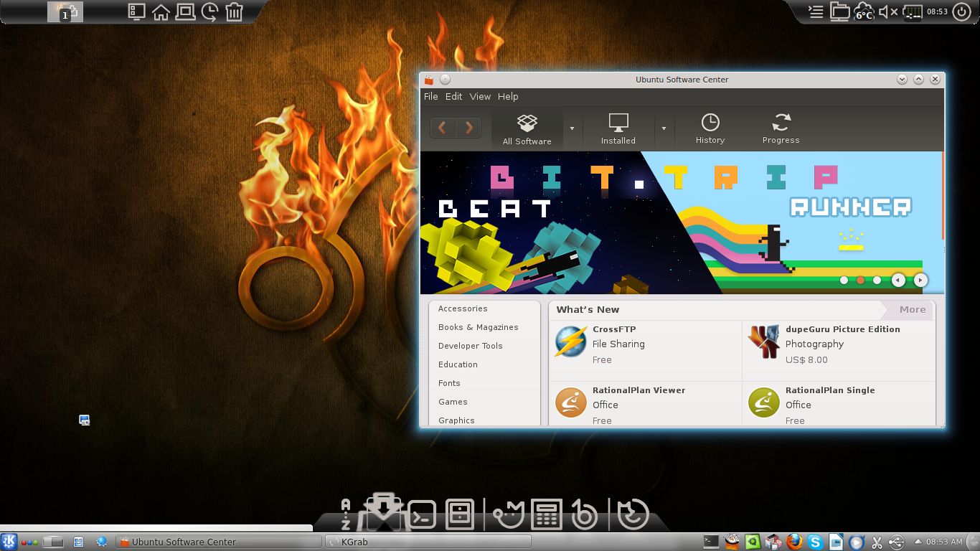Switch to KGrab in the taskbar
Image resolution: width=980 pixels, height=551 pixels.
428,542
